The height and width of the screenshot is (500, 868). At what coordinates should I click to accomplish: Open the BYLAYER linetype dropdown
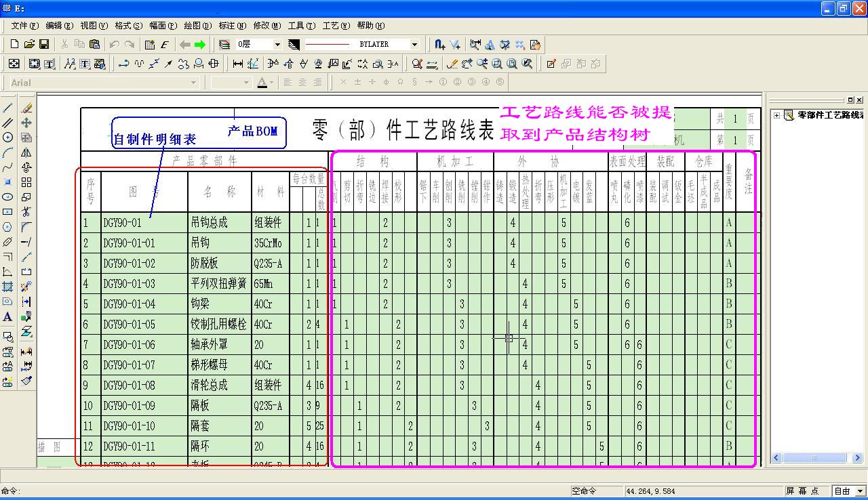(x=414, y=45)
